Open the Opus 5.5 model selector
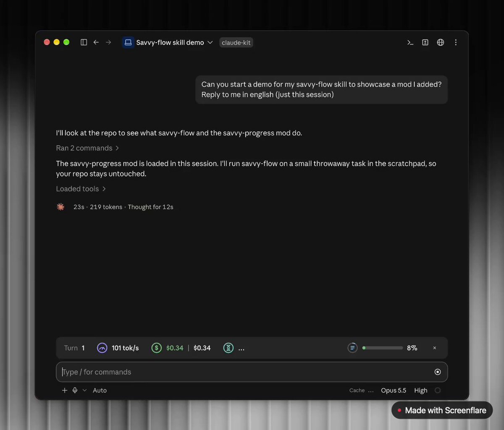This screenshot has width=504, height=430. point(394,390)
